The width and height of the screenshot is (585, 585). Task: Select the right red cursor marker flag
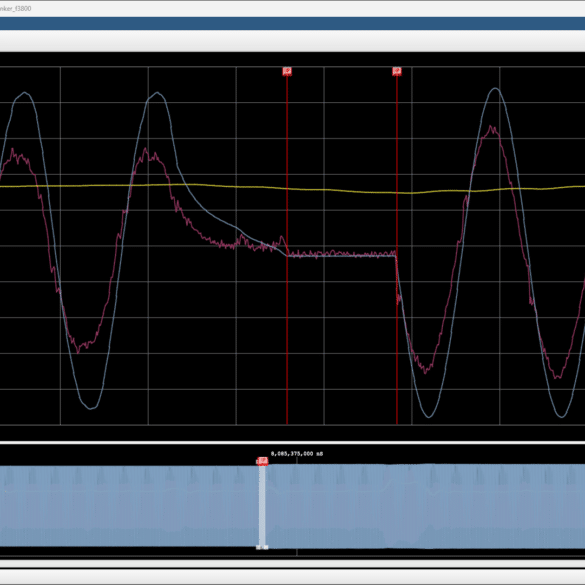coord(397,71)
